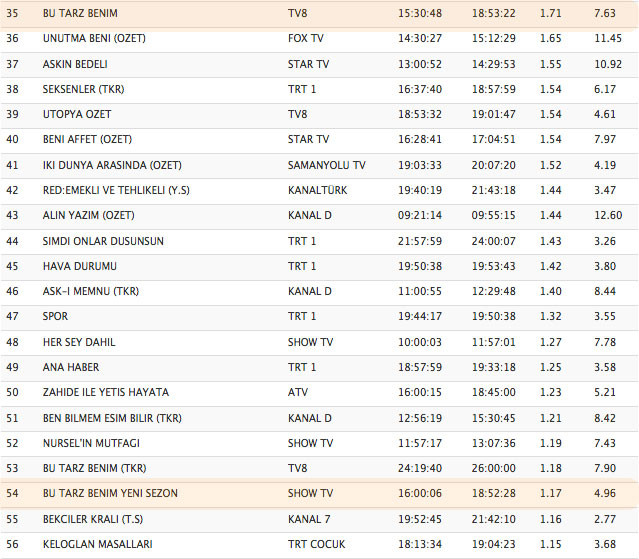Click end time 20:07:20

(x=494, y=165)
